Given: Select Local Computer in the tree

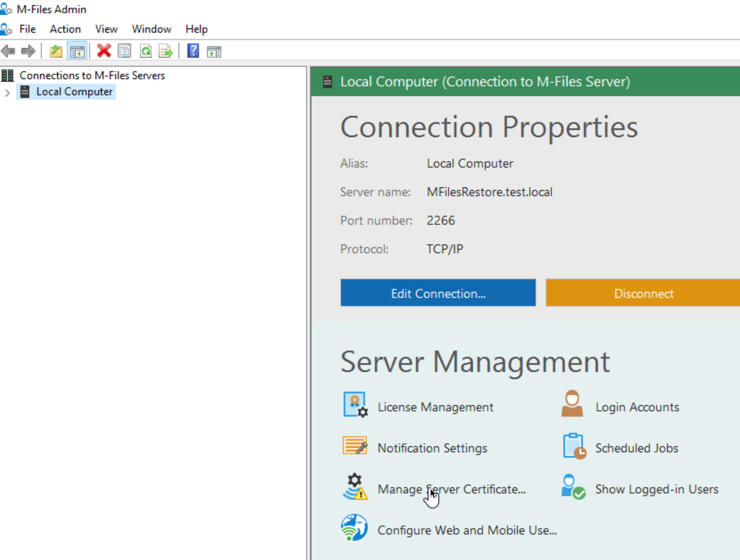Looking at the screenshot, I should pyautogui.click(x=74, y=92).
